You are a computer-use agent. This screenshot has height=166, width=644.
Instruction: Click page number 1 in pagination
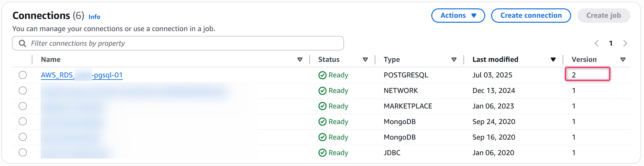[611, 43]
